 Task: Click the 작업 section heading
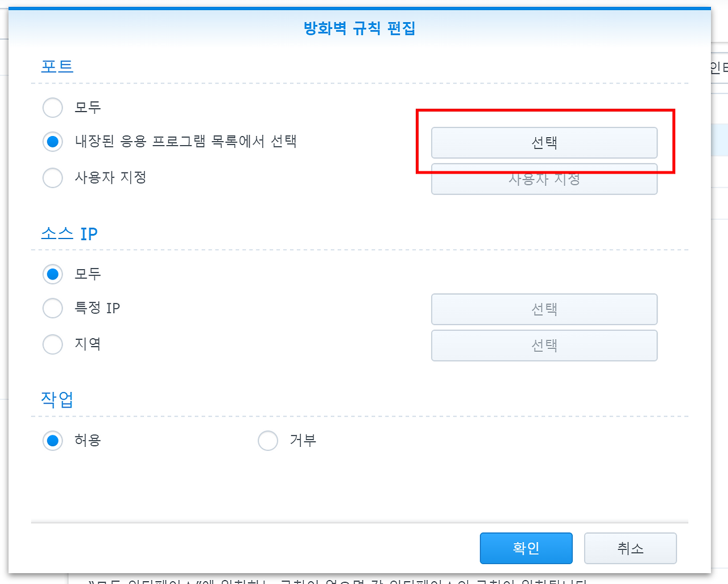point(55,399)
